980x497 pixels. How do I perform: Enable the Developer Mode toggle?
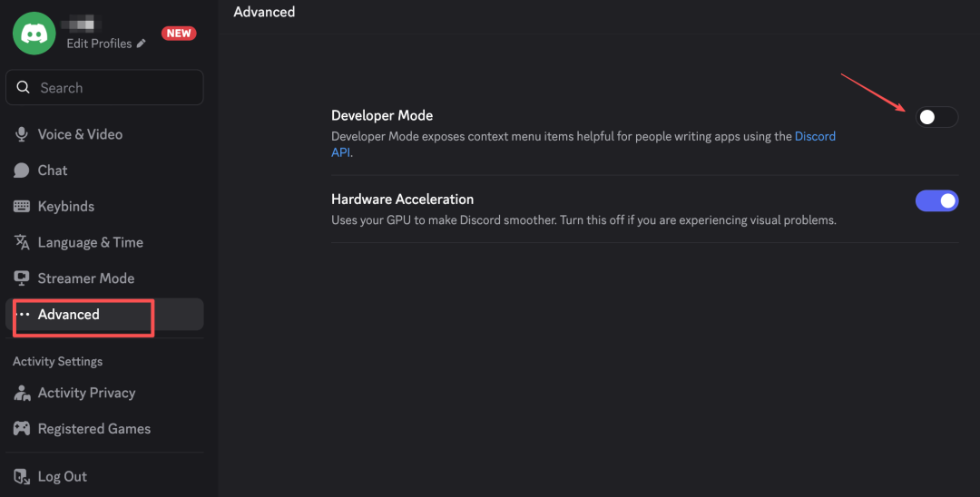tap(936, 117)
